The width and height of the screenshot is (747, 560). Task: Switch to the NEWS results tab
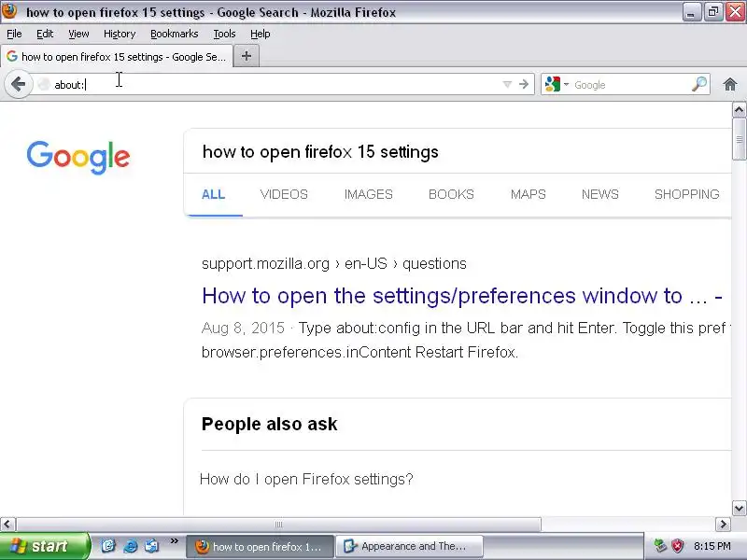pos(600,194)
